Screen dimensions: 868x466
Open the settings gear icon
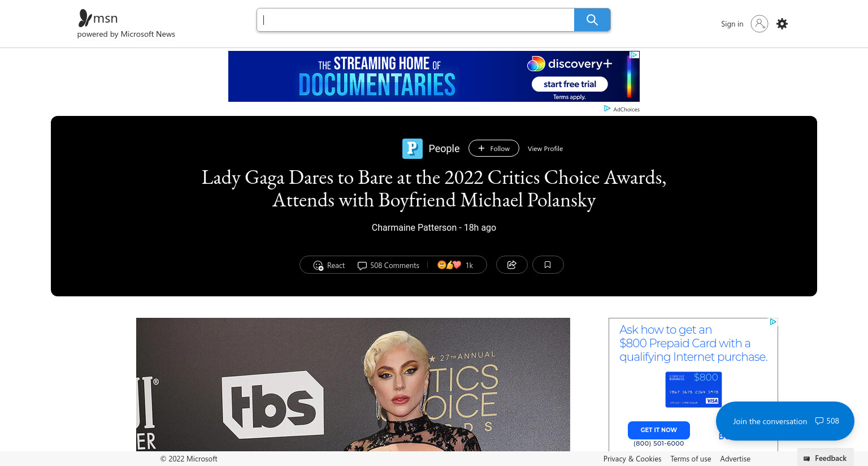[x=782, y=24]
